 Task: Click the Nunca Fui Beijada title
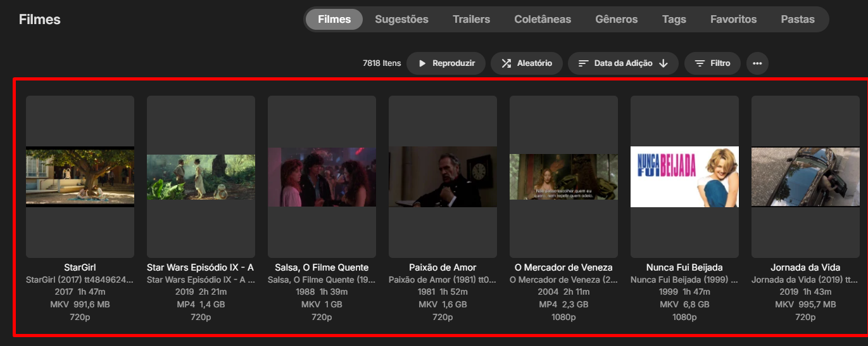click(x=684, y=267)
